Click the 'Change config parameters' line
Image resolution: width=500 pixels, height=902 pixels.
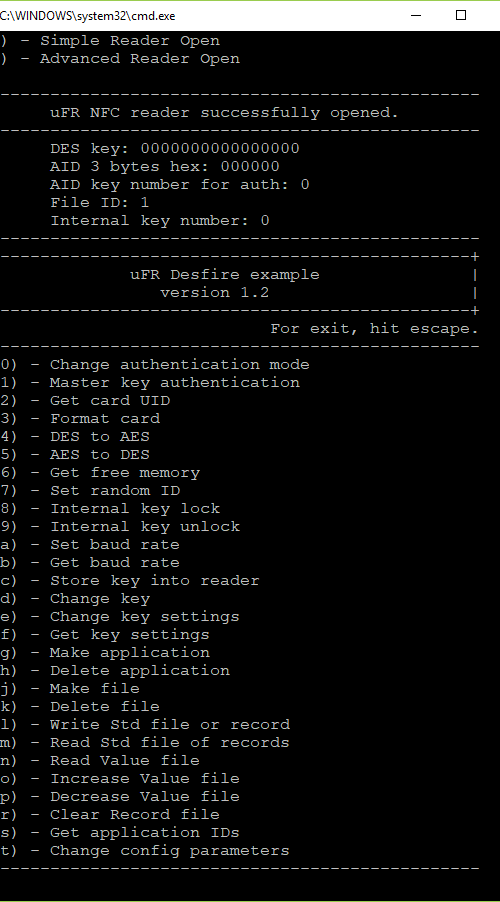(x=145, y=850)
